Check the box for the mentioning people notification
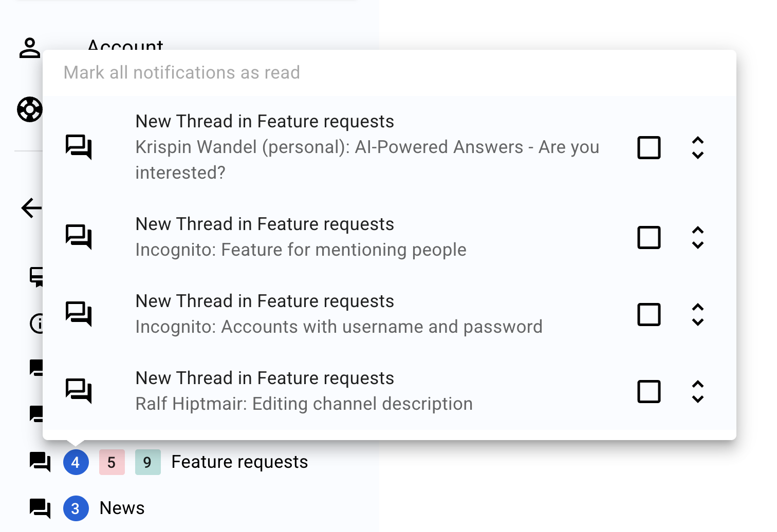777x532 pixels. coord(649,237)
